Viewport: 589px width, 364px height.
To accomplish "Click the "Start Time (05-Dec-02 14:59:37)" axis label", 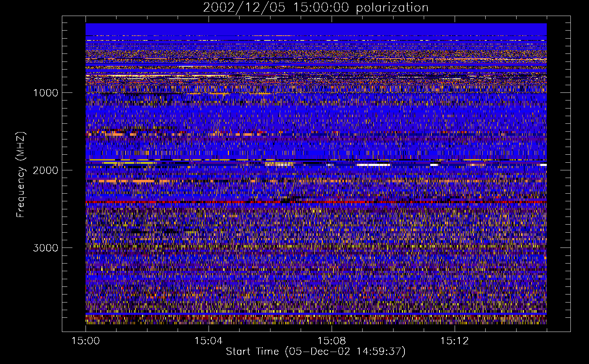I will (x=316, y=352).
